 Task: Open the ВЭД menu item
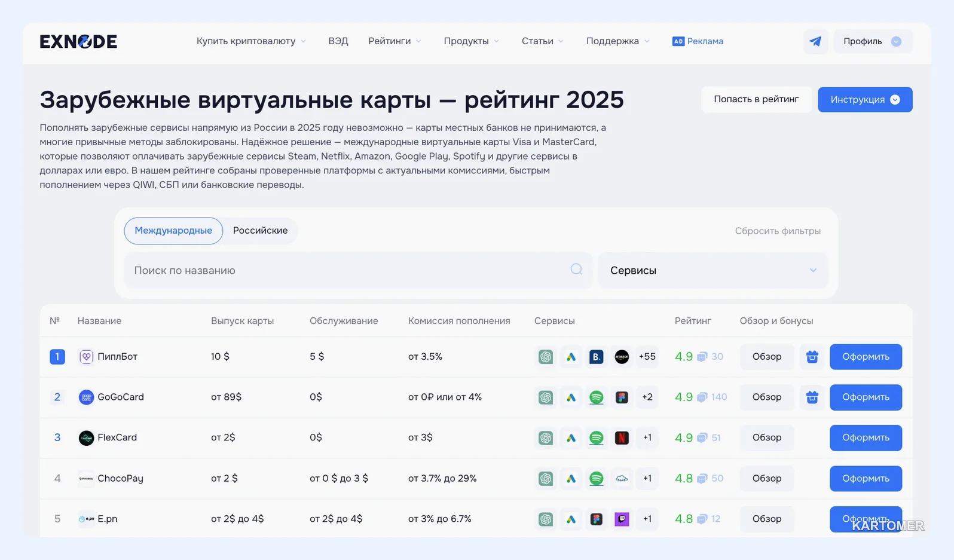(338, 41)
